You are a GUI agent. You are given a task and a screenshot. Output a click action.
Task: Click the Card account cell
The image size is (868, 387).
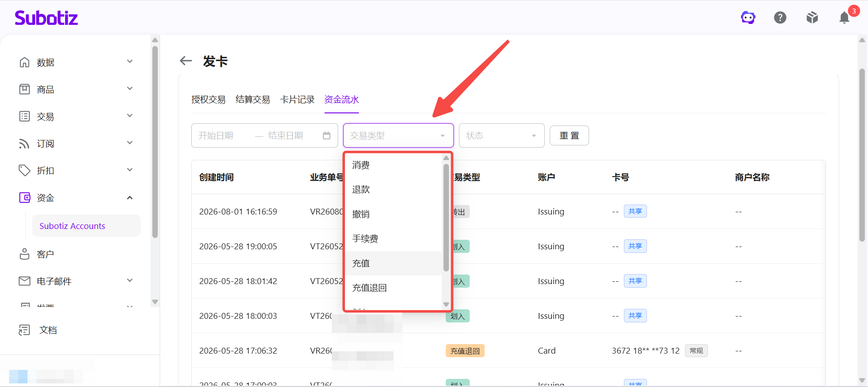(x=547, y=350)
